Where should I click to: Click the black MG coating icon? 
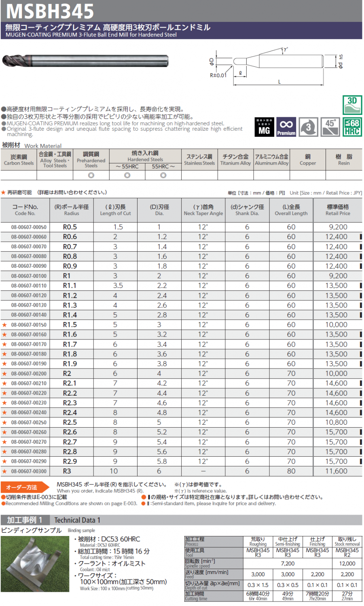[264, 127]
